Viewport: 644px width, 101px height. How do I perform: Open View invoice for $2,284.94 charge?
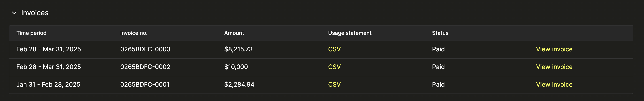554,84
